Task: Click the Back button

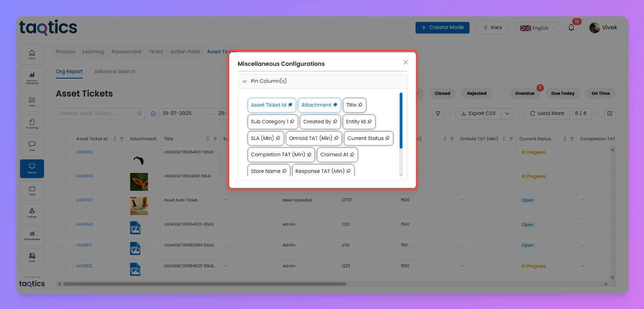Action: 493,28
